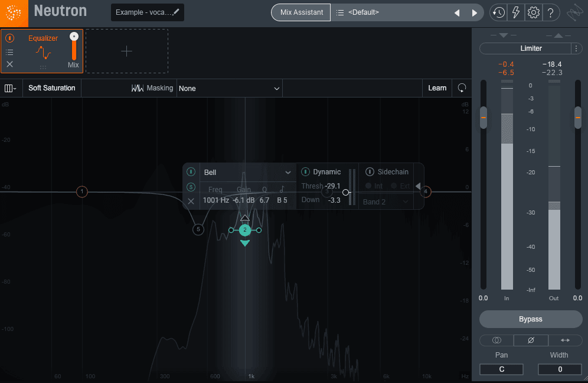Screen dimensions: 588x383
Task: Click the Equalizer Mix slider
Action: click(74, 47)
